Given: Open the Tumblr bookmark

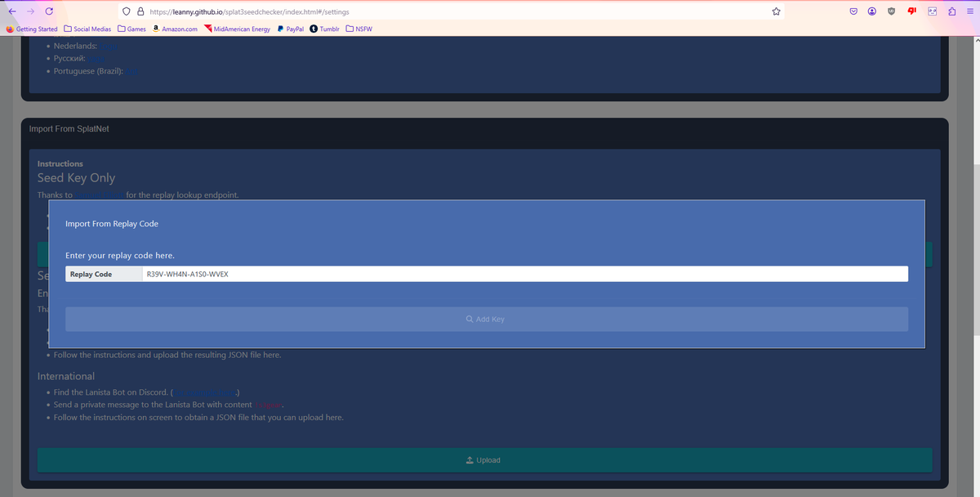Looking at the screenshot, I should (x=325, y=29).
